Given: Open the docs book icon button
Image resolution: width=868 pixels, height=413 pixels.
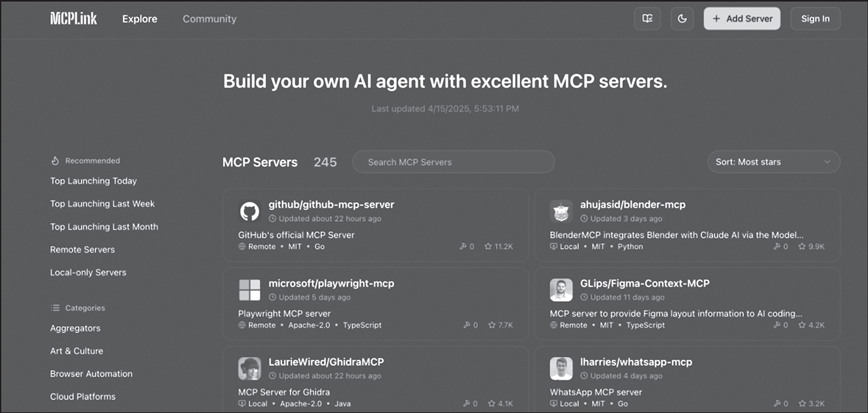Looking at the screenshot, I should [647, 19].
